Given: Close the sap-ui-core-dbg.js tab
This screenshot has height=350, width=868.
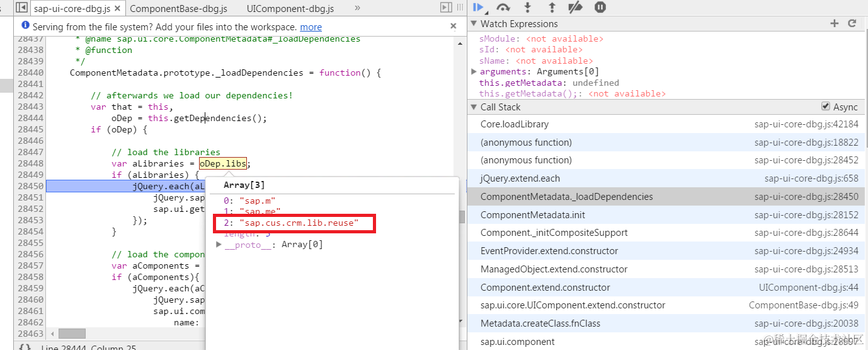Looking at the screenshot, I should [118, 8].
